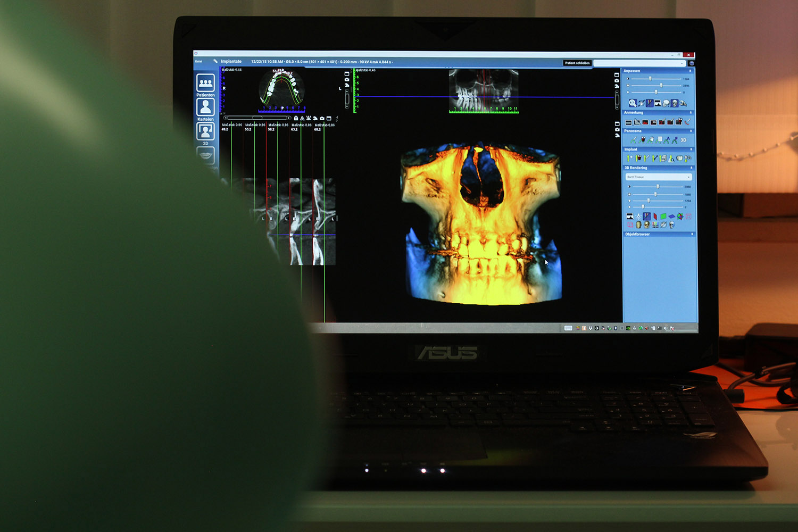Image resolution: width=798 pixels, height=532 pixels.
Task: Toggle the red plane icon in 3D Rendering
Action: (x=655, y=217)
